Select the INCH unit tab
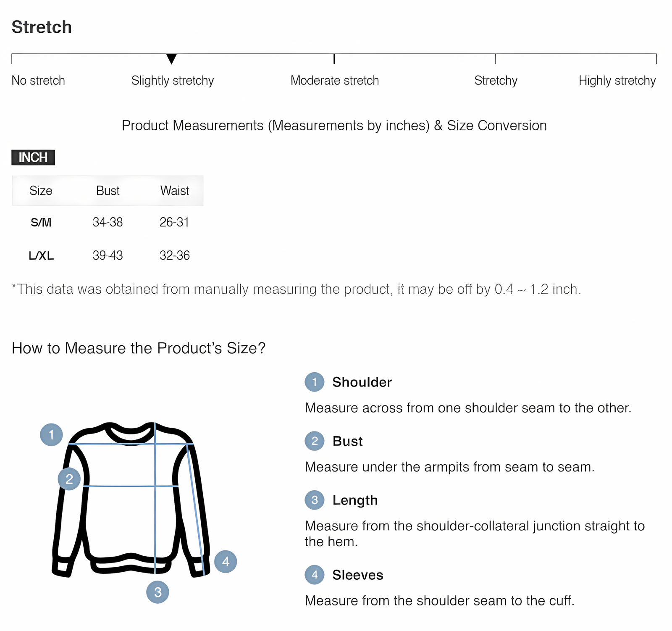The image size is (672, 631). [33, 158]
